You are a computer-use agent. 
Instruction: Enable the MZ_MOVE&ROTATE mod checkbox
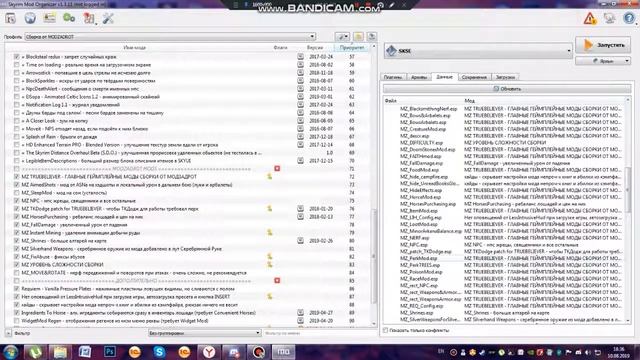[16, 273]
